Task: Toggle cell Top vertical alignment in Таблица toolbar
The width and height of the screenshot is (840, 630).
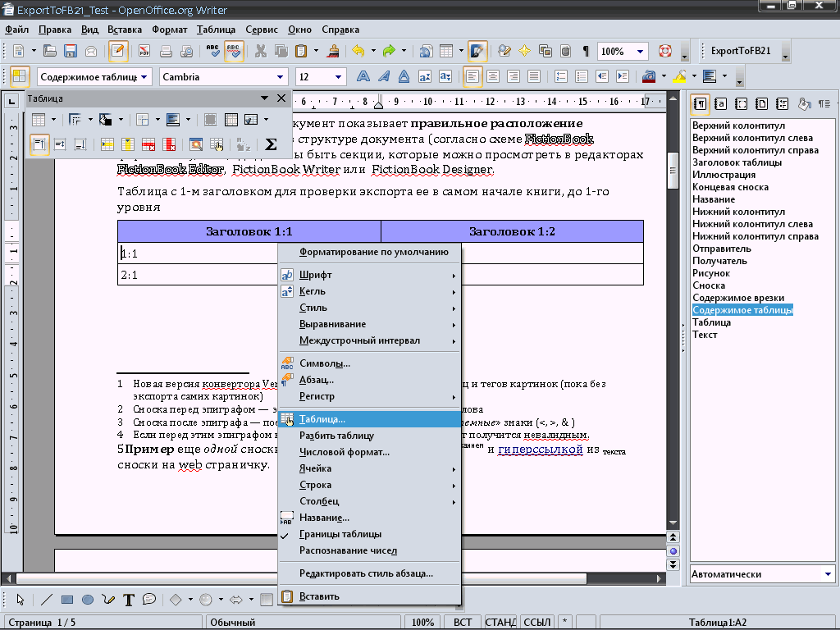Action: click(x=39, y=144)
